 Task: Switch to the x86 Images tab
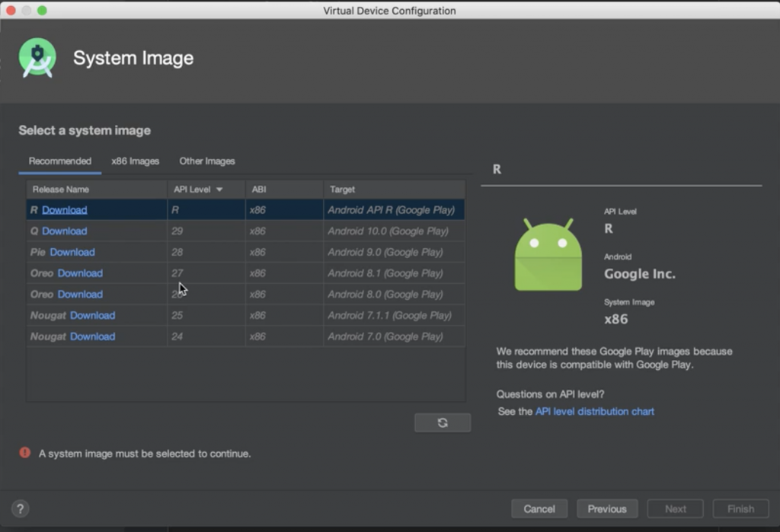[x=136, y=161]
